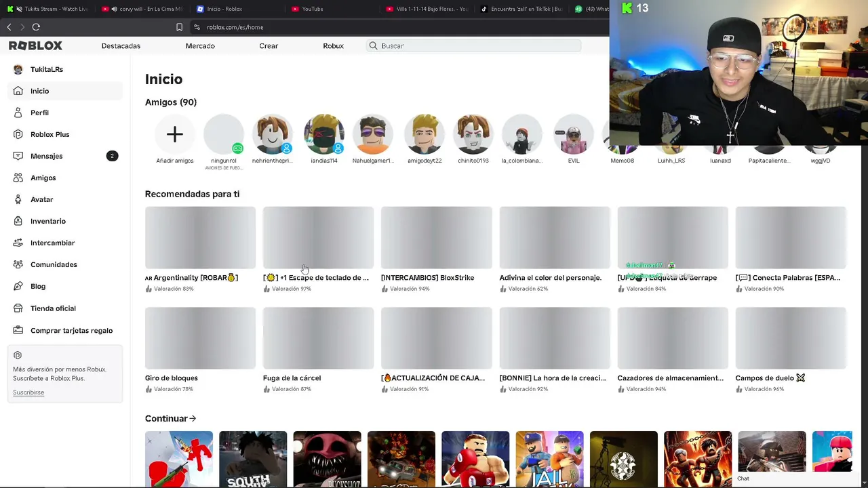Image resolution: width=868 pixels, height=488 pixels.
Task: Open the boxer game thumbnail under Continuar
Action: (x=475, y=460)
